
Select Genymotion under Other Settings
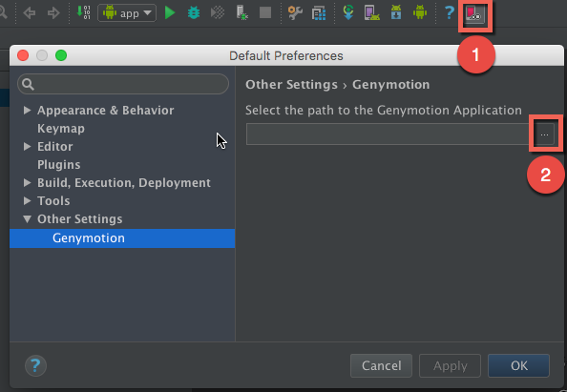[122, 238]
